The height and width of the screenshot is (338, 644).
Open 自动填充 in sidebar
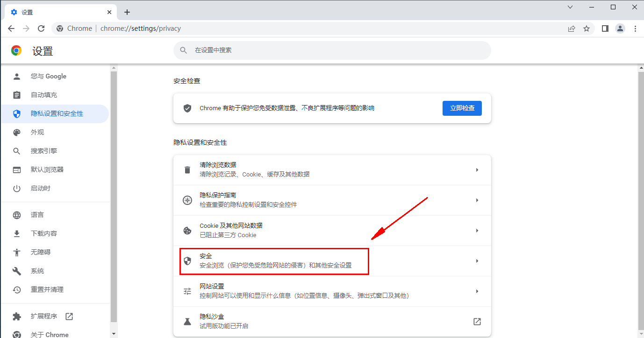pos(55,95)
